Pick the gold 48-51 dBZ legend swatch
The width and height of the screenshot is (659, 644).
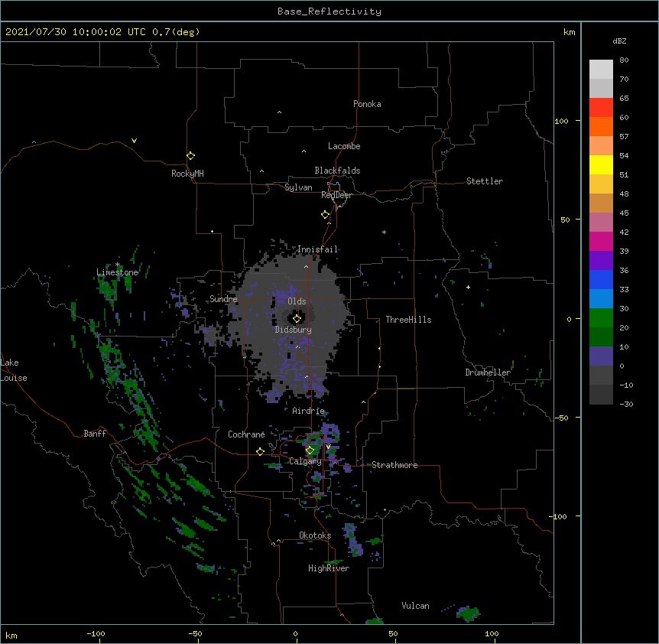[601, 184]
